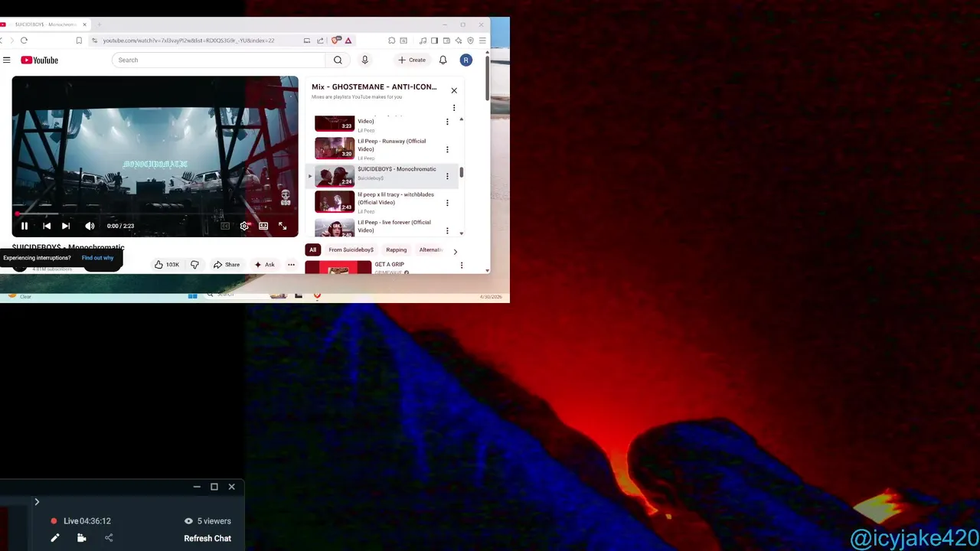This screenshot has height=551, width=980.
Task: Click the camera icon in stream window
Action: tap(82, 538)
